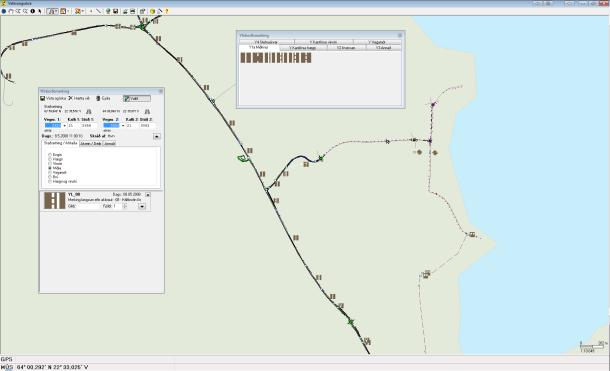The width and height of the screenshot is (610, 371).
Task: Open the Vegnr. 1 dropdown arrow
Action: point(64,126)
